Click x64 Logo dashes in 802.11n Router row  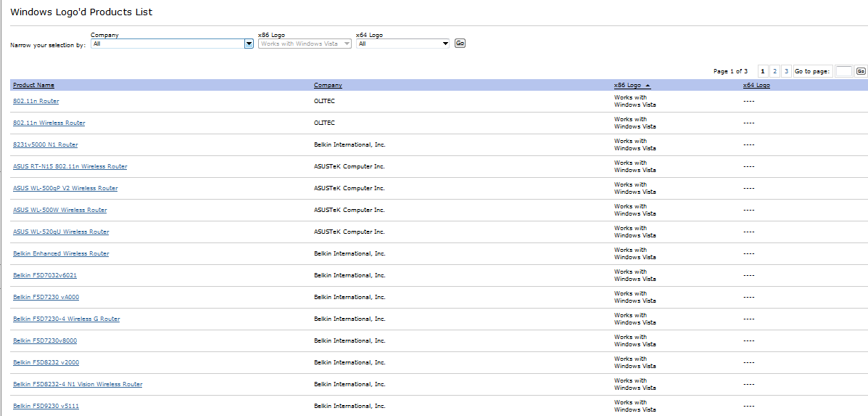(748, 102)
